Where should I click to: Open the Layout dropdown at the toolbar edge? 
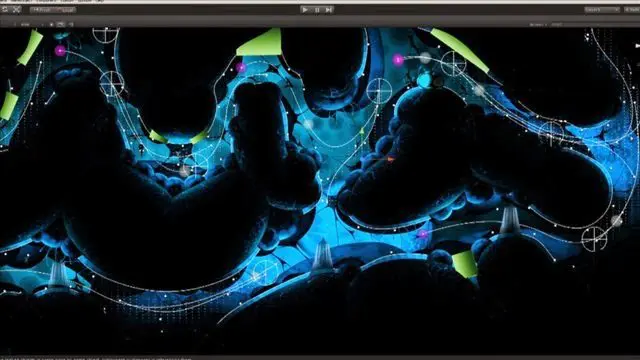coord(632,9)
